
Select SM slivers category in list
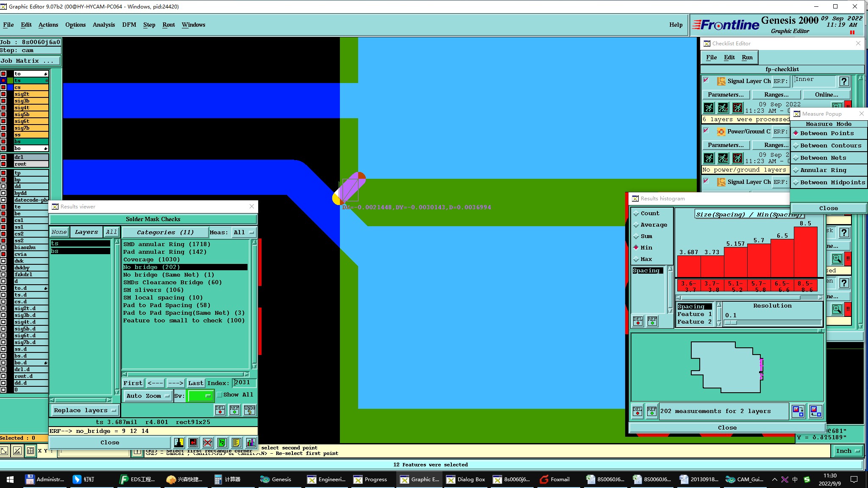point(153,290)
